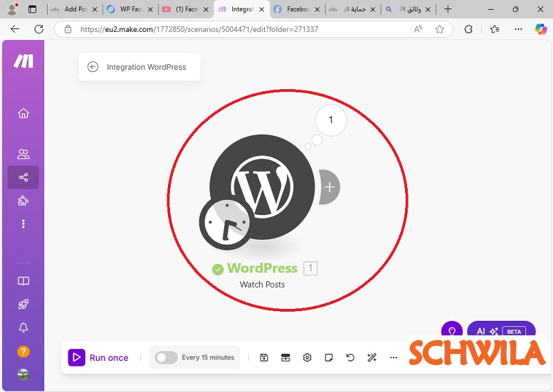The width and height of the screenshot is (553, 392).
Task: Open the Make logo home link
Action: [x=24, y=61]
